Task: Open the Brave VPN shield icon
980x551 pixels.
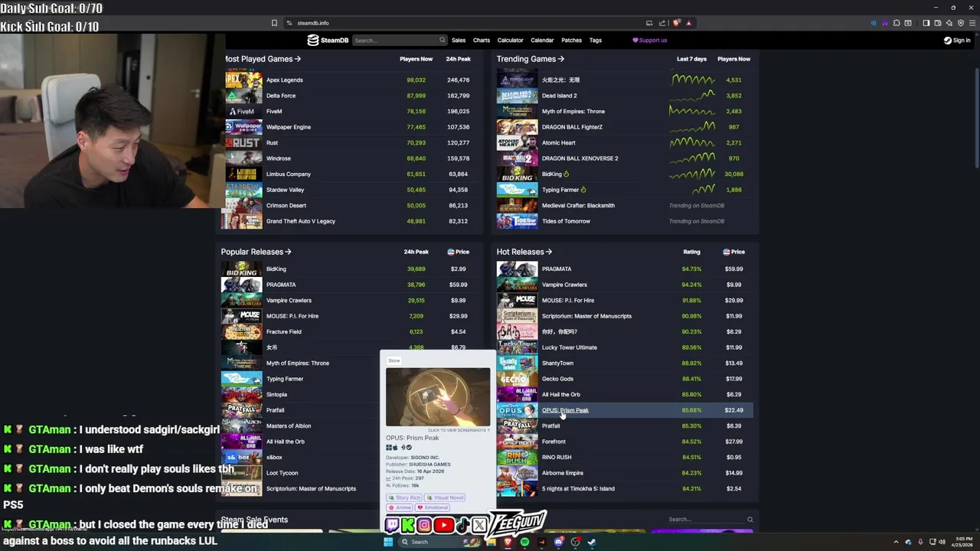Action: click(x=961, y=23)
